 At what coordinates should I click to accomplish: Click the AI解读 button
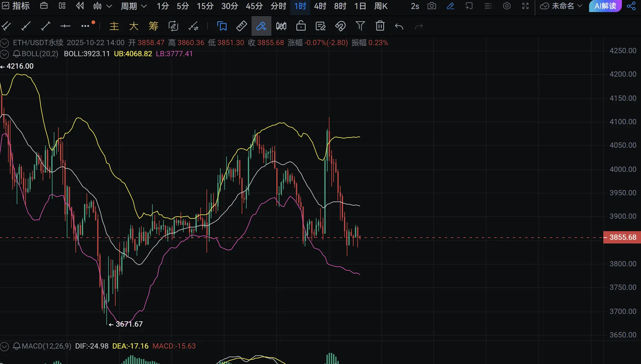[x=605, y=6]
